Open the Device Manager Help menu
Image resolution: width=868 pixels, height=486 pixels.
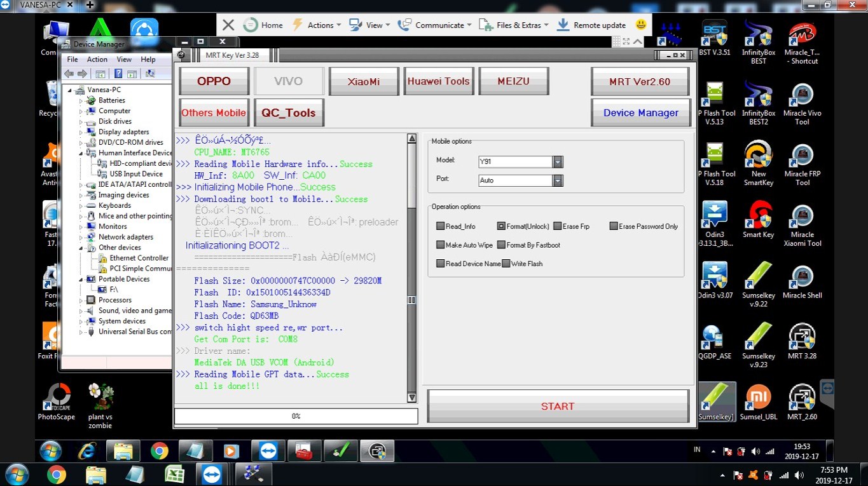(x=148, y=59)
